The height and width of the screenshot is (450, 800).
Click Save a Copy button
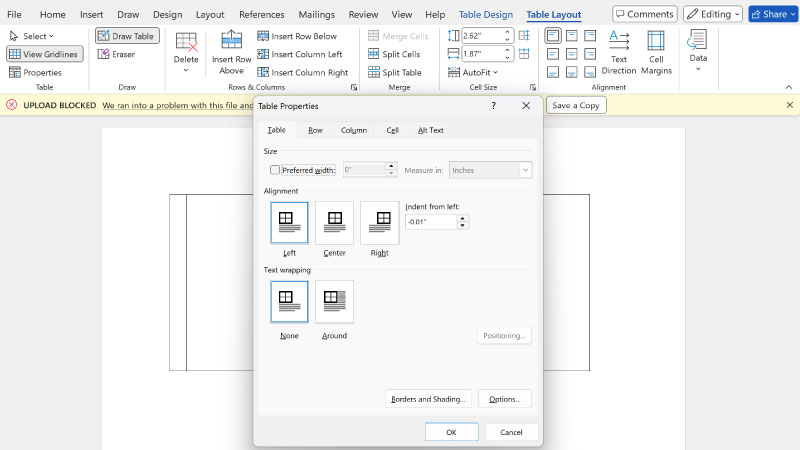click(x=576, y=106)
